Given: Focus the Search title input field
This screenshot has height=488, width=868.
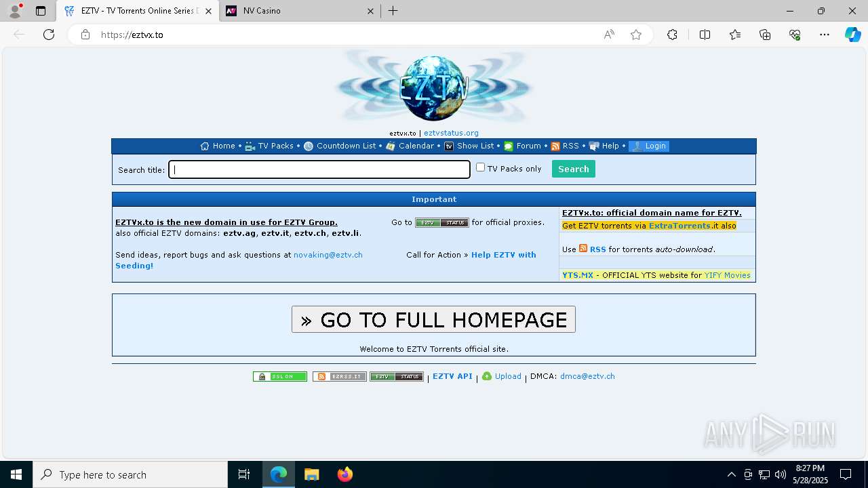Looking at the screenshot, I should (319, 169).
